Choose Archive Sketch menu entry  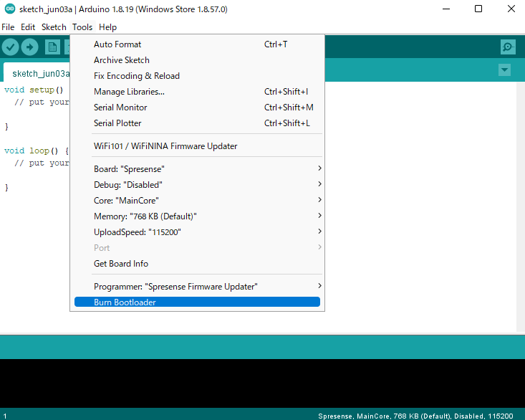[197, 60]
